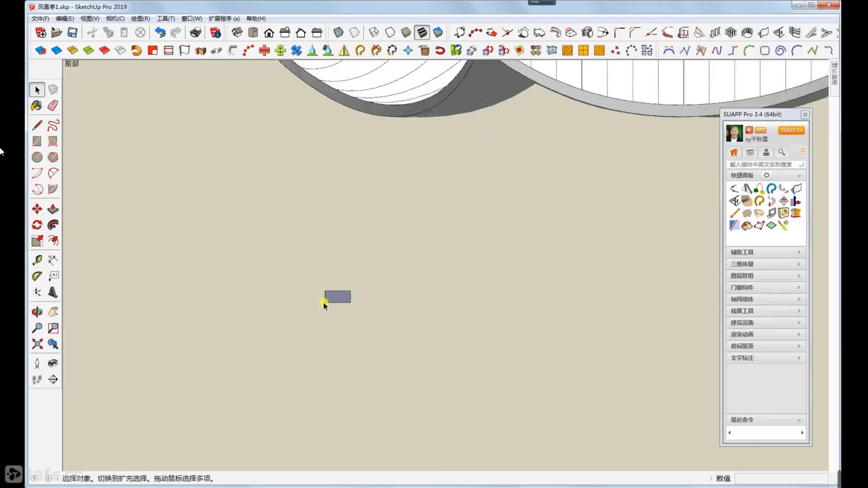Enable Shaded With Textures style
868x488 pixels.
pos(422,33)
